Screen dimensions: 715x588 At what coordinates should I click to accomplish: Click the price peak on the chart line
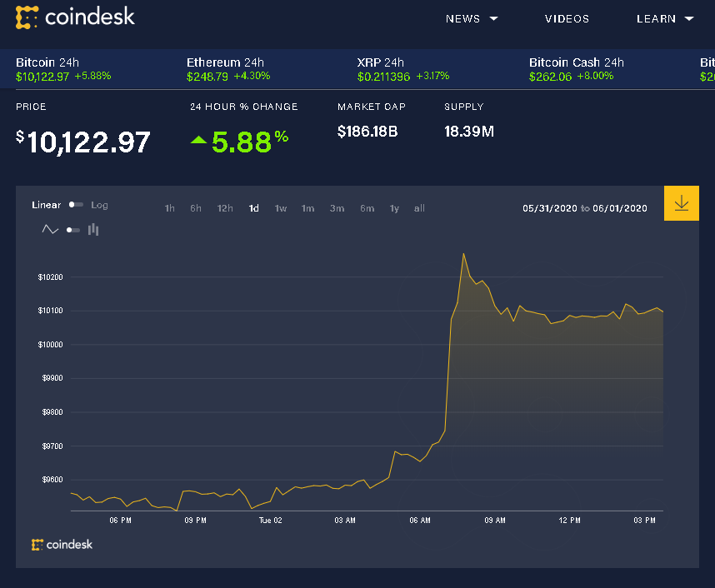point(463,254)
